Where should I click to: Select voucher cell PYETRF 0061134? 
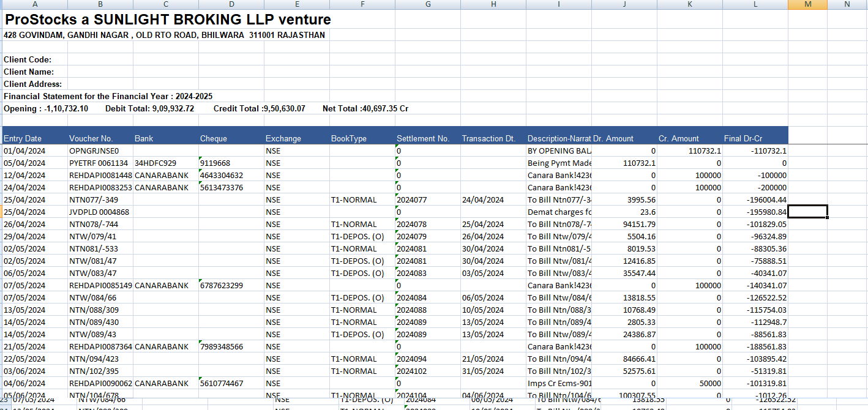click(x=100, y=163)
